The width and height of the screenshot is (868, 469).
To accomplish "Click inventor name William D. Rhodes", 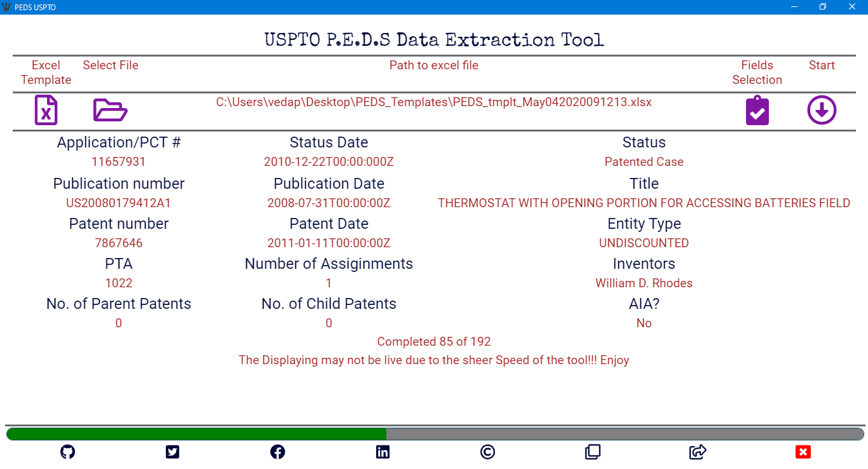I will click(644, 283).
